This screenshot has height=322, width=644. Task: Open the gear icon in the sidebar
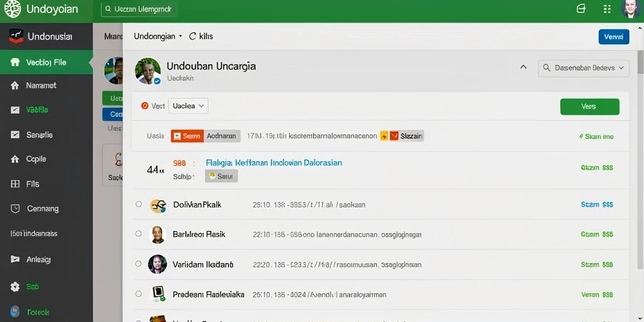click(x=15, y=287)
